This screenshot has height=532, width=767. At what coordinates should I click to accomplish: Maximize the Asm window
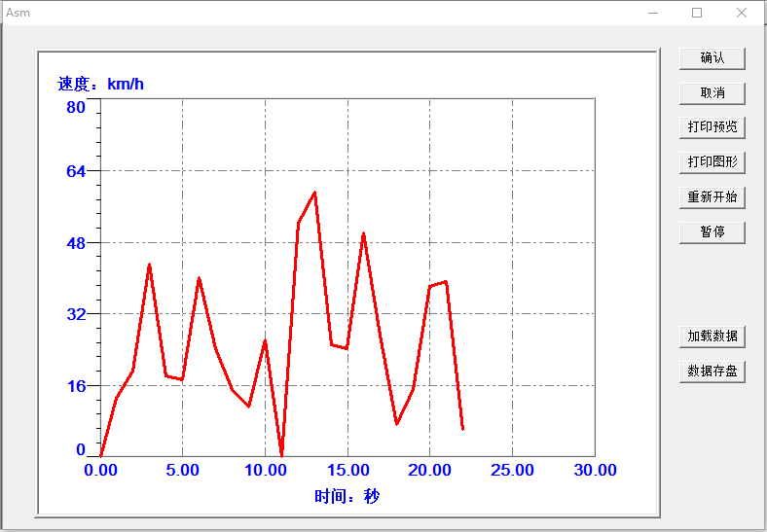point(697,13)
